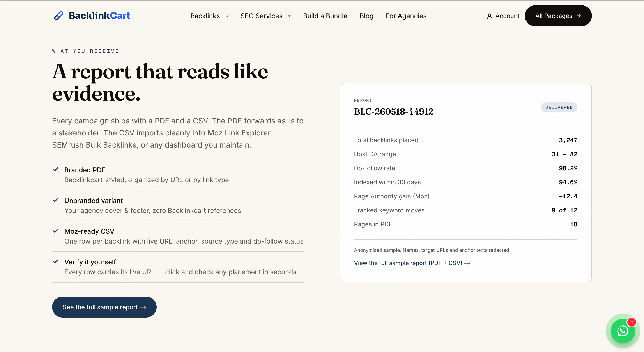This screenshot has height=352, width=644.
Task: Click the One row per backlink description
Action: click(184, 241)
